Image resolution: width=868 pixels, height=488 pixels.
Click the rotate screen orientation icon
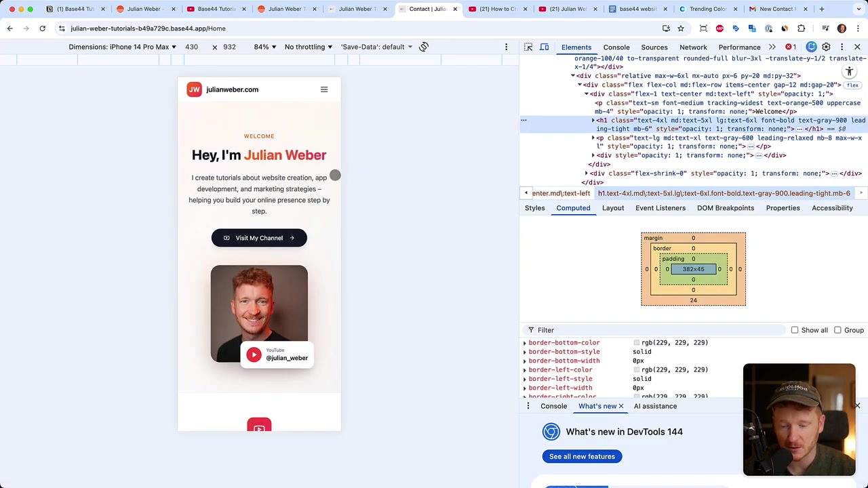pos(424,47)
